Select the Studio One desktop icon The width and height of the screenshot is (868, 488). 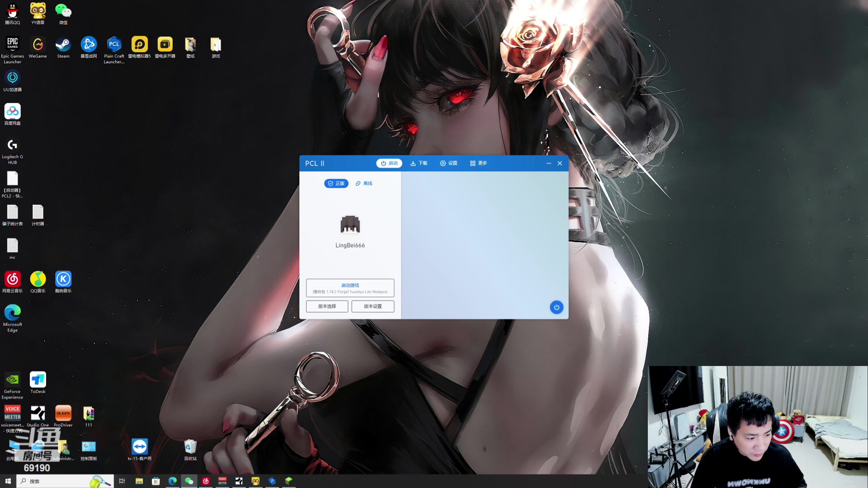point(38,416)
